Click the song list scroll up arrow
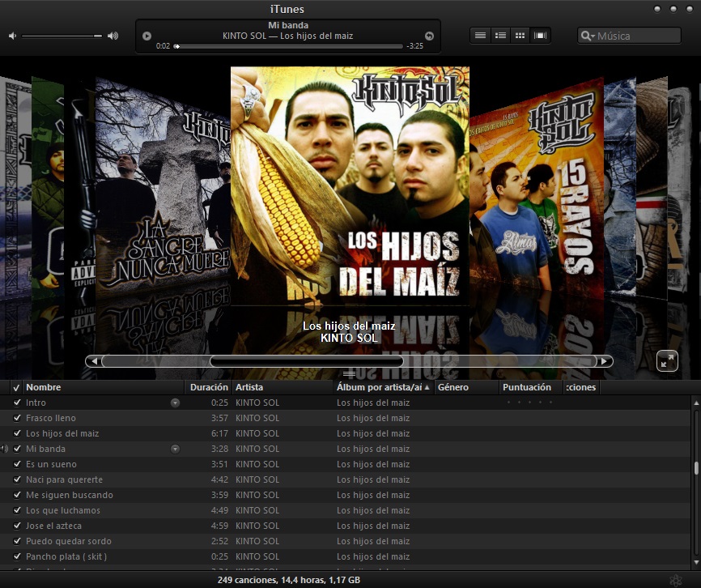This screenshot has height=588, width=701. click(x=696, y=403)
